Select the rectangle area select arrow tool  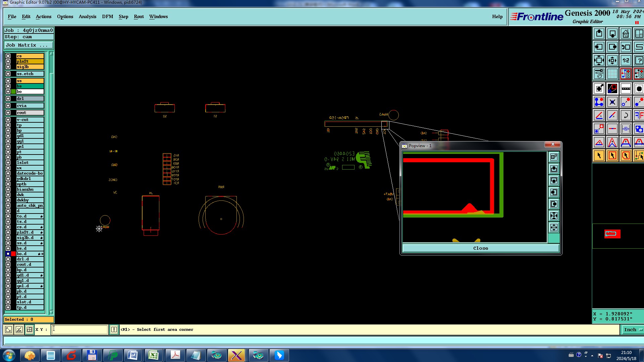(612, 156)
